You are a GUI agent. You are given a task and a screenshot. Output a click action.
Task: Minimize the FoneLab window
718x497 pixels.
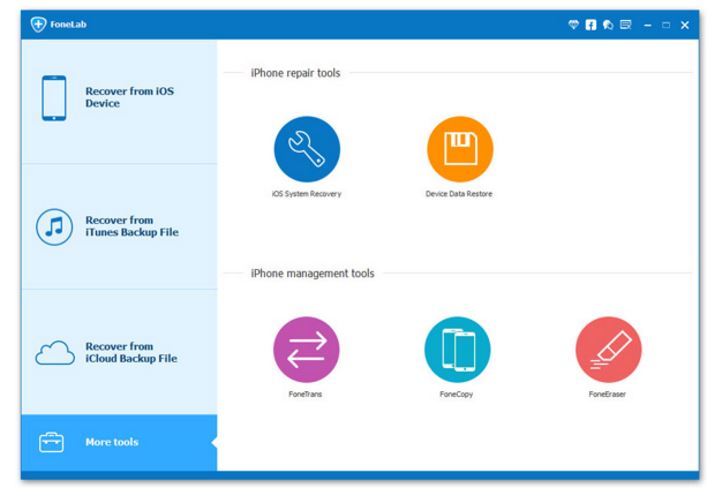tap(647, 25)
